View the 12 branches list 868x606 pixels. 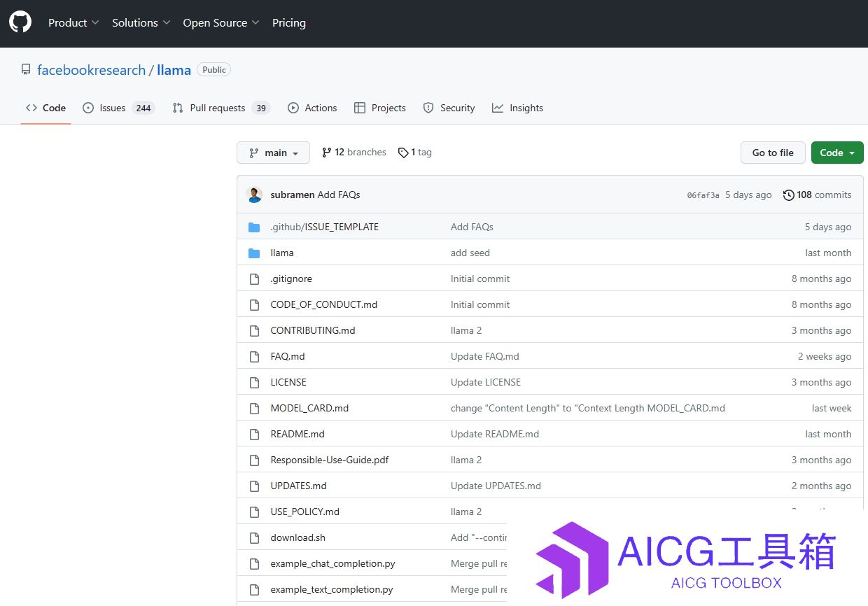(x=353, y=153)
